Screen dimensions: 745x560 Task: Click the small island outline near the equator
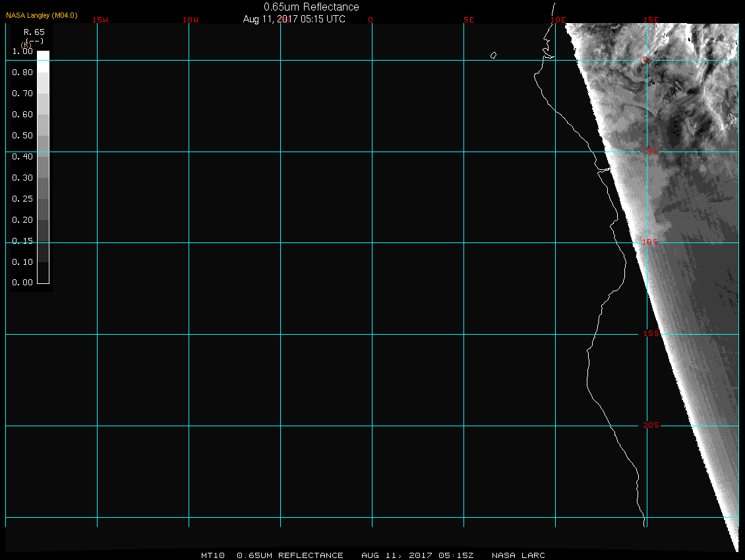coord(493,55)
